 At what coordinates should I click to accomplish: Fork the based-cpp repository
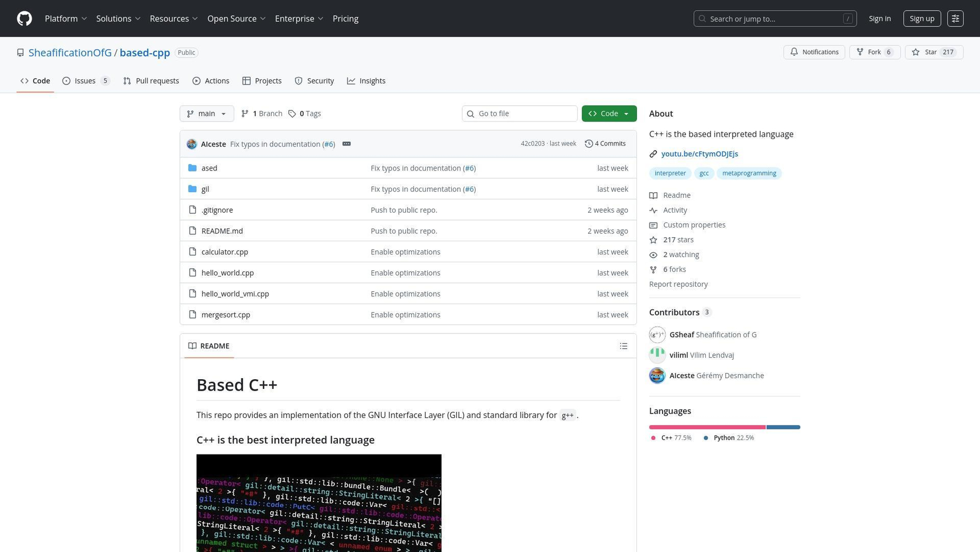[x=875, y=52]
